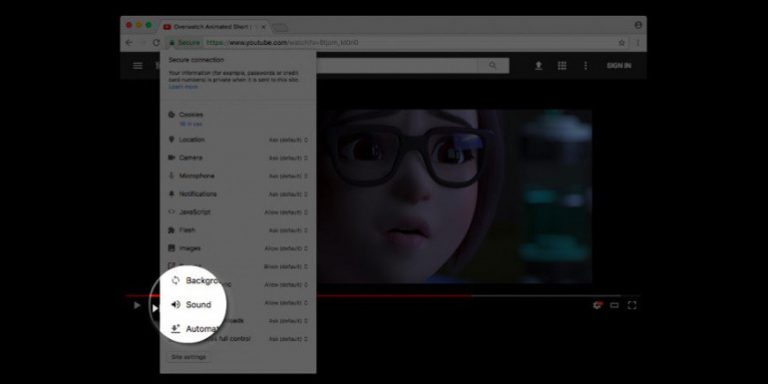
Task: Click the Notifications bell icon
Action: click(171, 194)
